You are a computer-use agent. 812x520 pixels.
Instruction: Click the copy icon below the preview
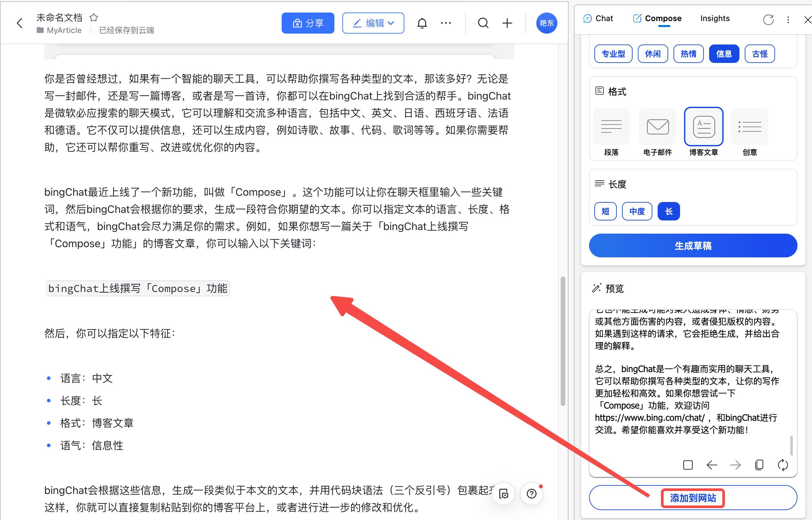[x=759, y=465]
